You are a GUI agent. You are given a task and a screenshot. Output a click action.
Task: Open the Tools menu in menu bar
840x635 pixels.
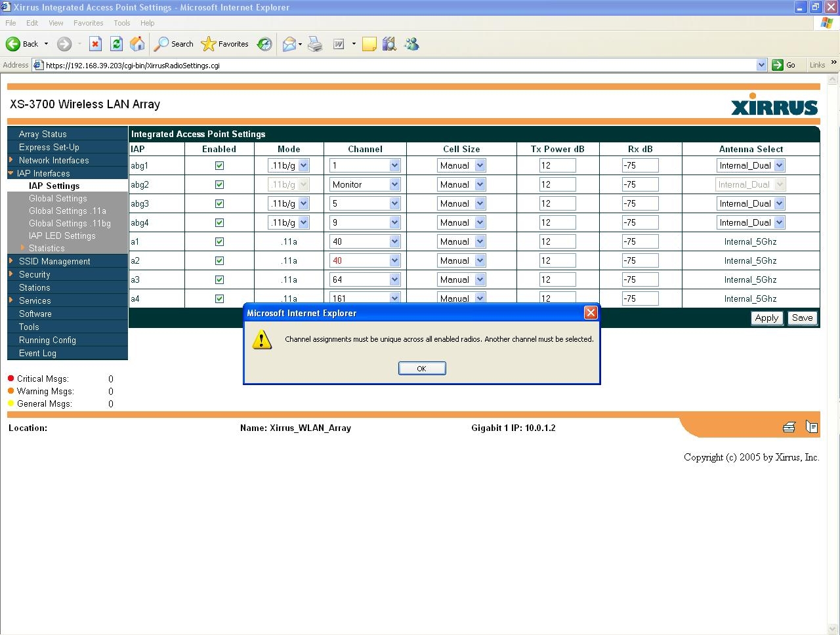click(x=122, y=23)
